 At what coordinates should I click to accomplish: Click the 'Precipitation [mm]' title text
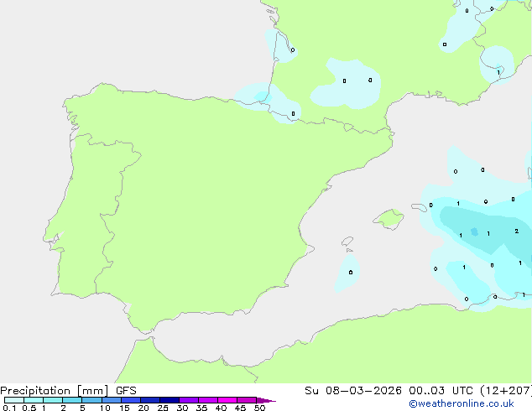coord(55,391)
